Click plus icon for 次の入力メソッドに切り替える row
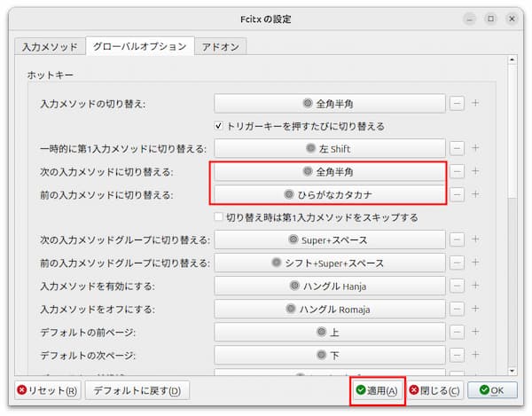Viewport: 532px width, 416px height. tap(475, 170)
